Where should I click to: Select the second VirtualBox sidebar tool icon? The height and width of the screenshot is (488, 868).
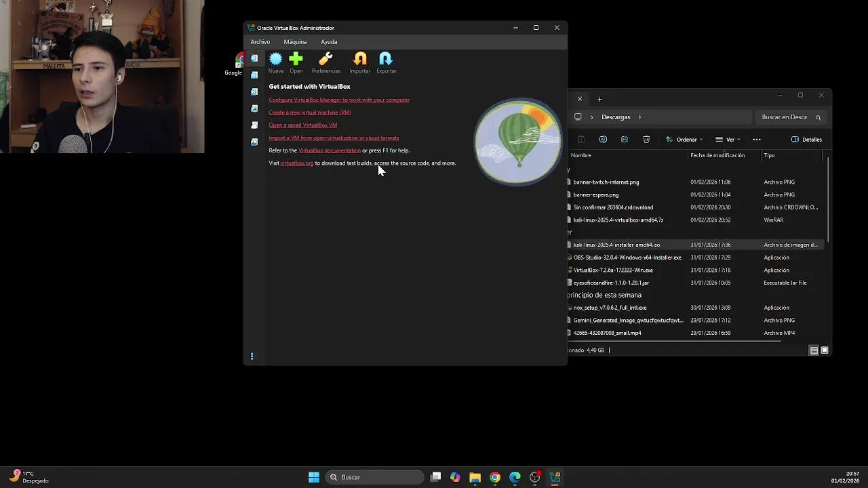click(x=254, y=75)
